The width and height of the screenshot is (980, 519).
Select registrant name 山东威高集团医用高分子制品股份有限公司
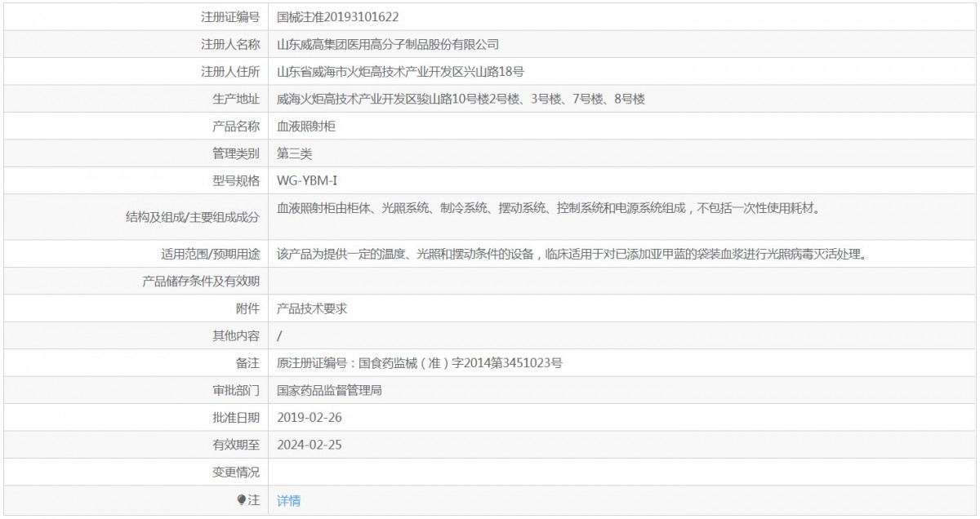click(388, 44)
